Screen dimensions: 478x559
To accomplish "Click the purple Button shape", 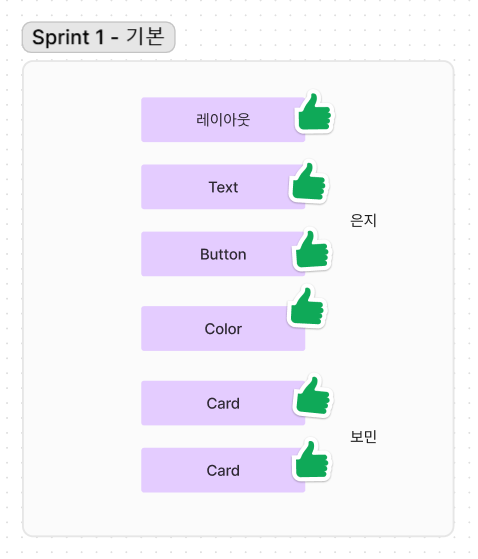I will point(223,254).
